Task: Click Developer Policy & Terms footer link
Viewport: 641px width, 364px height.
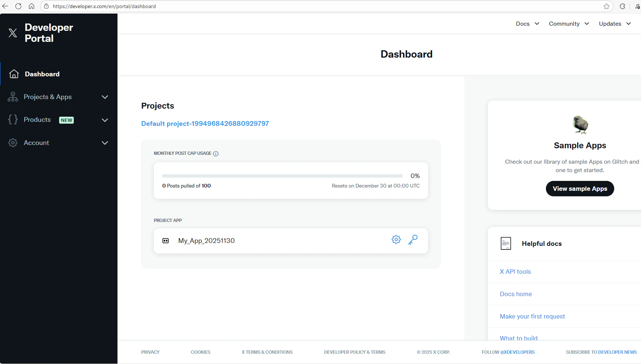Action: [355, 352]
